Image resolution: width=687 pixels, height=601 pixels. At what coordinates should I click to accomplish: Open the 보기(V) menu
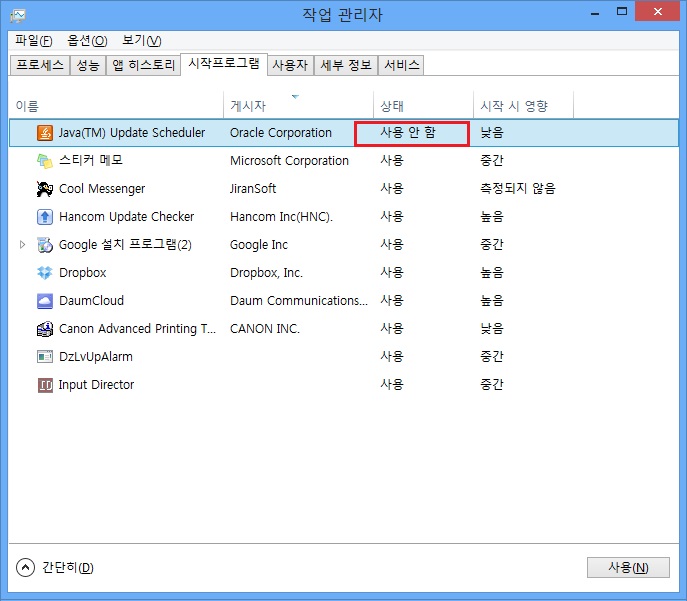[x=142, y=41]
